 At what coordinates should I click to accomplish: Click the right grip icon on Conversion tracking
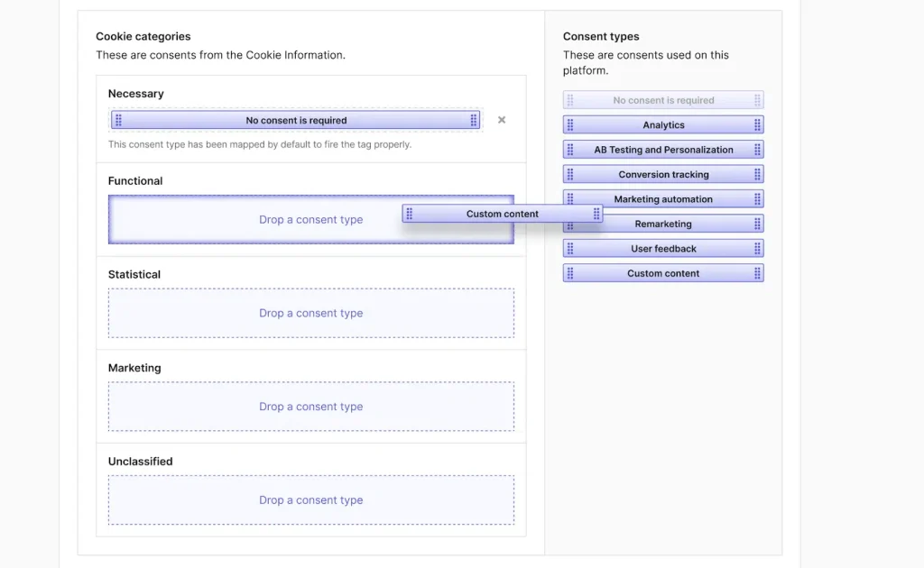tap(757, 175)
